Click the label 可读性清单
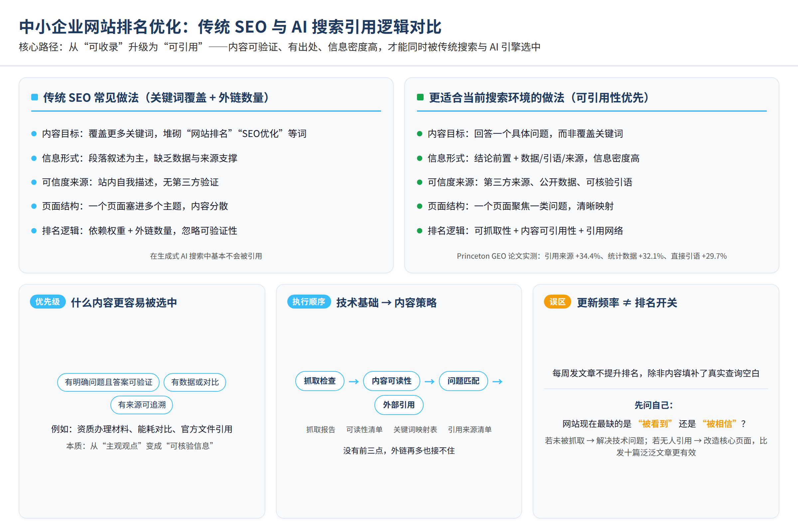Screen dimensions: 798x532 (x=364, y=430)
